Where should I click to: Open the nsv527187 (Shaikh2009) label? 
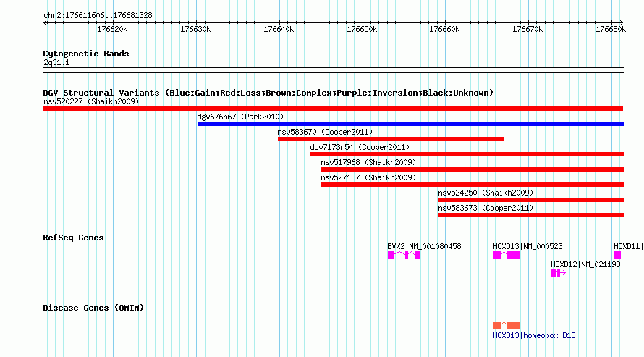tap(368, 177)
